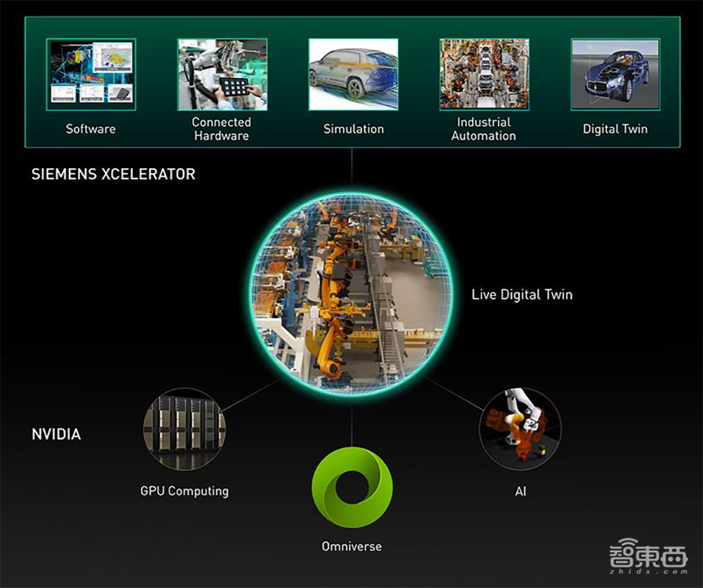
Task: Click the Software screenshot thumbnail
Action: click(91, 75)
